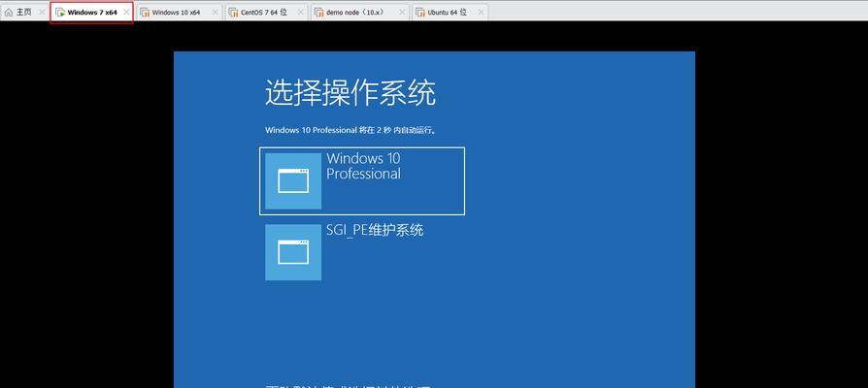Click the home icon on 主页 tab

[x=9, y=13]
